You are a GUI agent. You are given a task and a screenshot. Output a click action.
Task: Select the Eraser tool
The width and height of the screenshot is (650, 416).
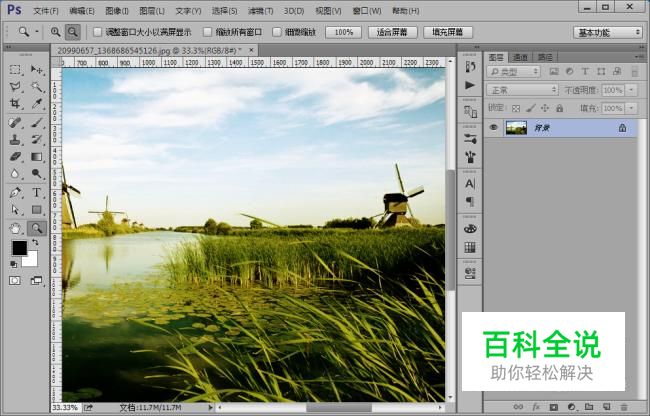click(15, 157)
